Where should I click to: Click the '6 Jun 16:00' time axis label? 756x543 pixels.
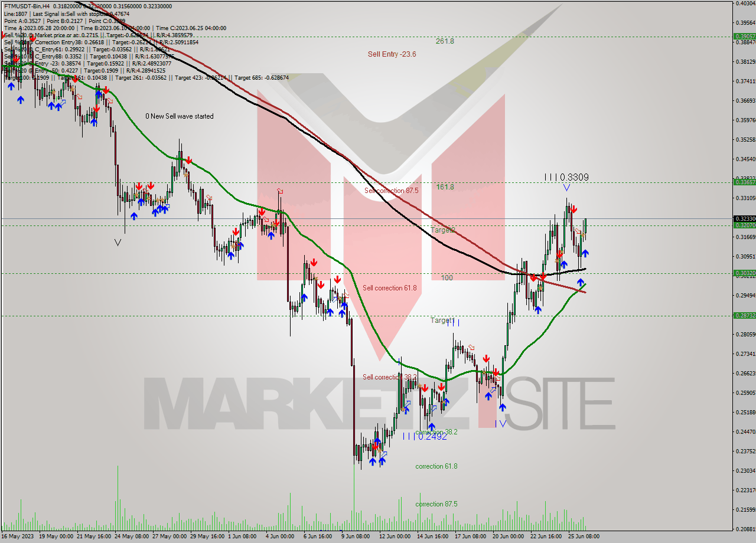pyautogui.click(x=318, y=537)
